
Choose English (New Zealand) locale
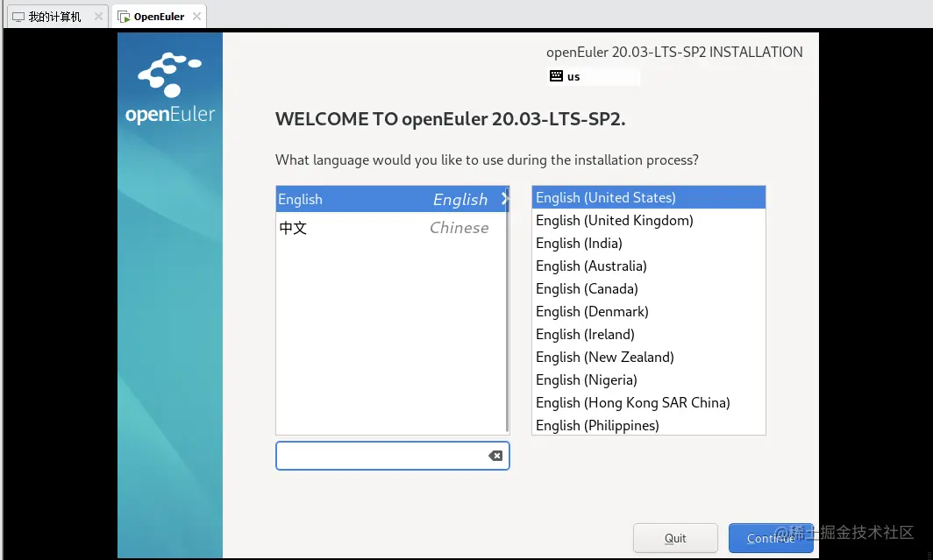point(649,358)
